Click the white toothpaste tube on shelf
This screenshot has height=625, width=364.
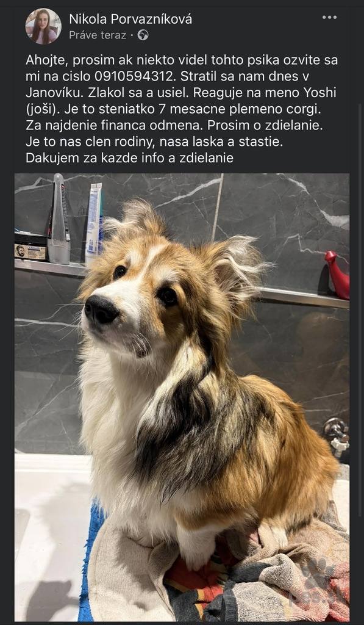[93, 224]
